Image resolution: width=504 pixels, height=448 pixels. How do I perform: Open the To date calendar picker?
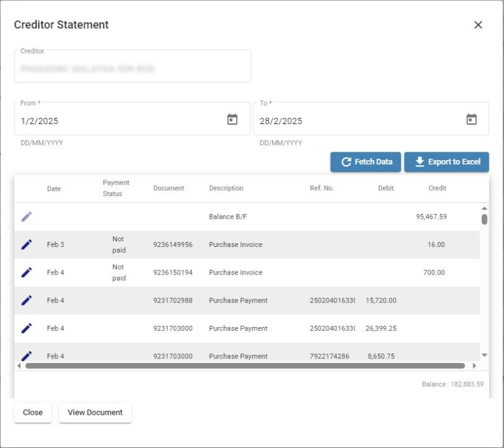point(471,119)
